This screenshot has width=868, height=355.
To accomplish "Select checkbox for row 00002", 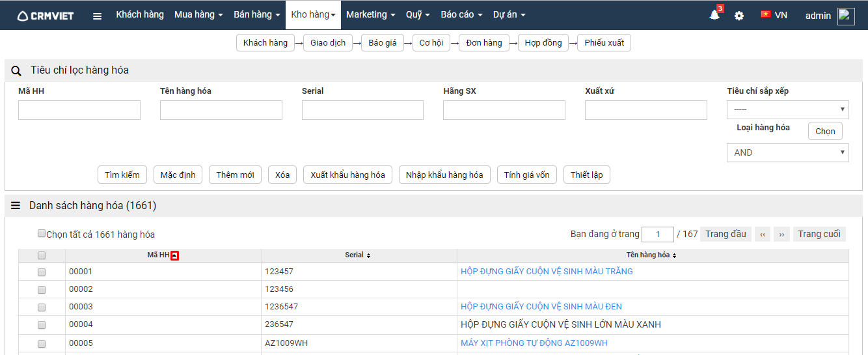I will point(42,289).
